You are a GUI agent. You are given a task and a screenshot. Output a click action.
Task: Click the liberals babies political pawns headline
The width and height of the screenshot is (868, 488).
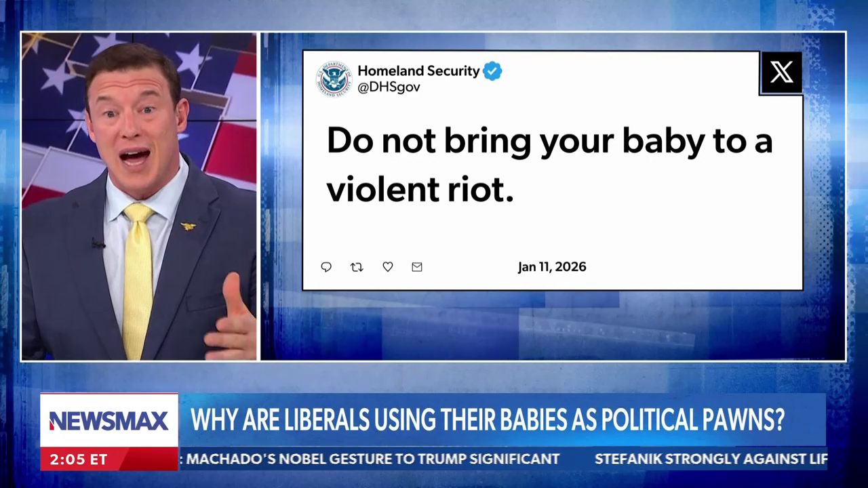click(x=488, y=420)
